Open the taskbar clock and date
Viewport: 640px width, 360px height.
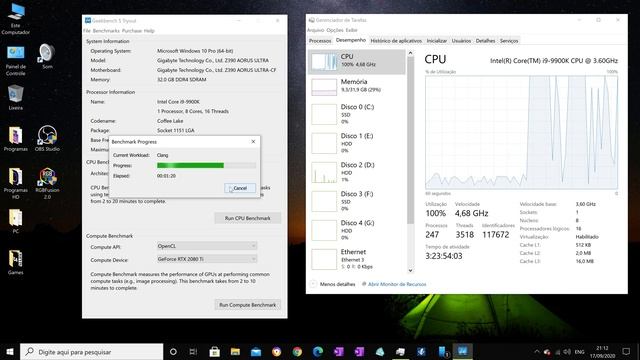pyautogui.click(x=602, y=351)
